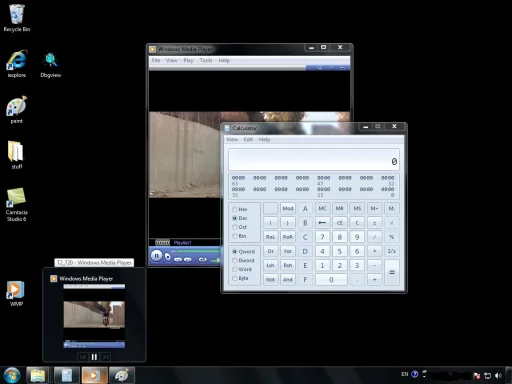Click the volume speaker tray icon
Image resolution: width=512 pixels, height=384 pixels.
(498, 376)
